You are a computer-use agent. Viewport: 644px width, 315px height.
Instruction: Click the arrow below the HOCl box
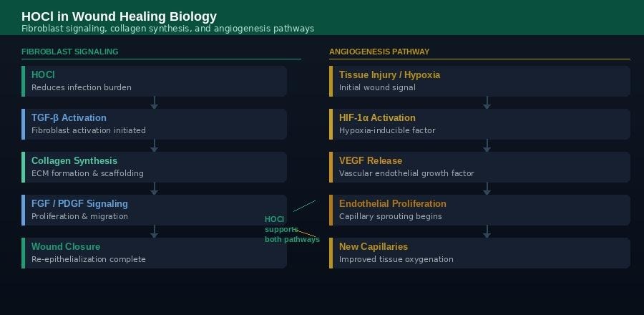154,103
